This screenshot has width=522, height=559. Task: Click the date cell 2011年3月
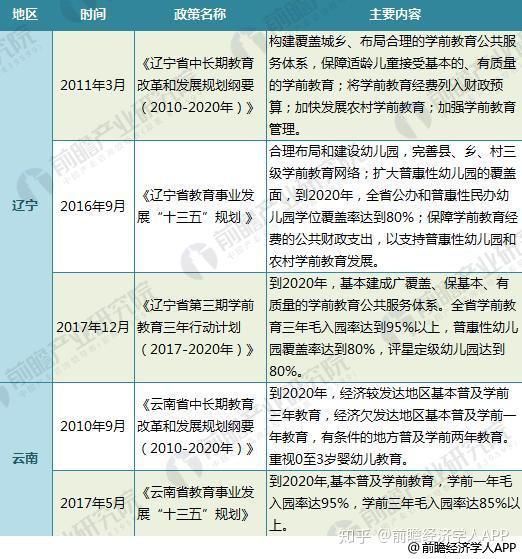(x=93, y=85)
